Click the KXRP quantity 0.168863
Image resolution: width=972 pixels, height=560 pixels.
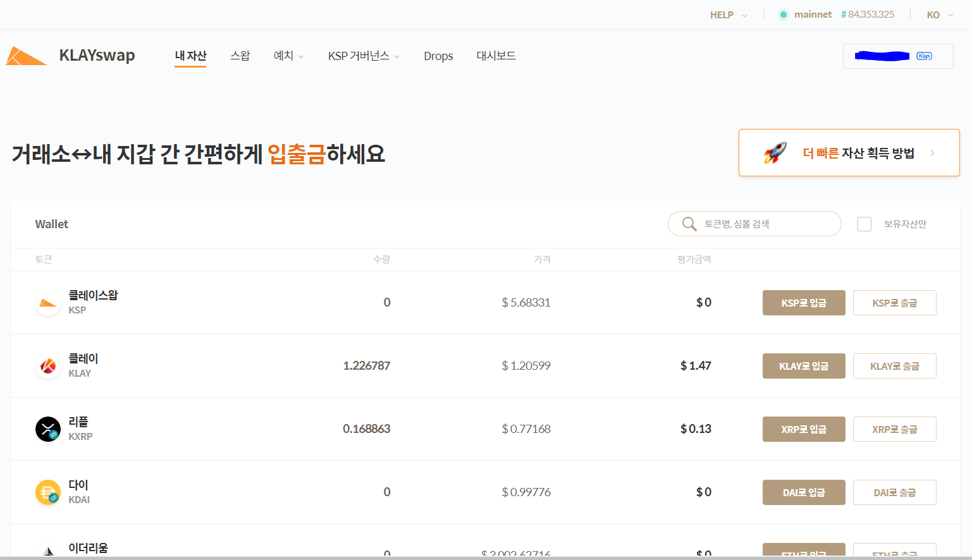[367, 429]
